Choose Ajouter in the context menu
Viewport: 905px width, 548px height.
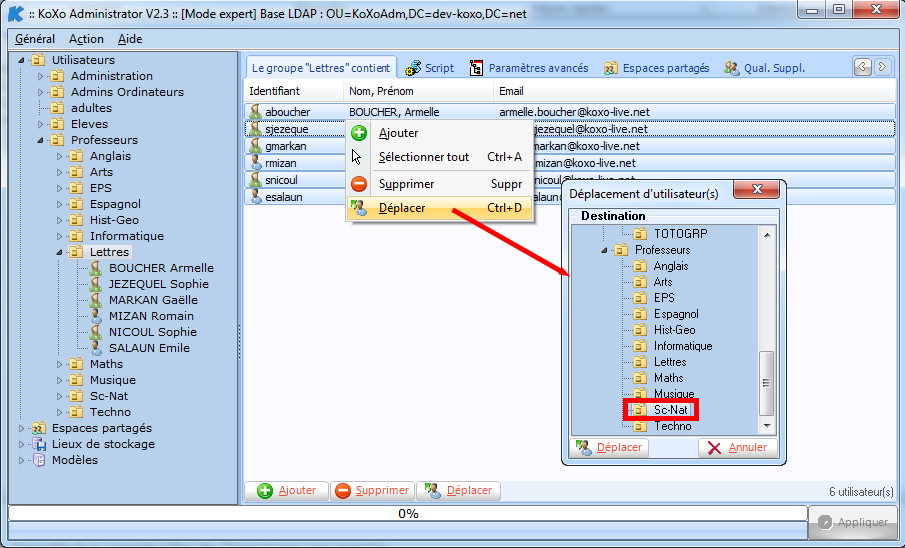tap(439, 133)
